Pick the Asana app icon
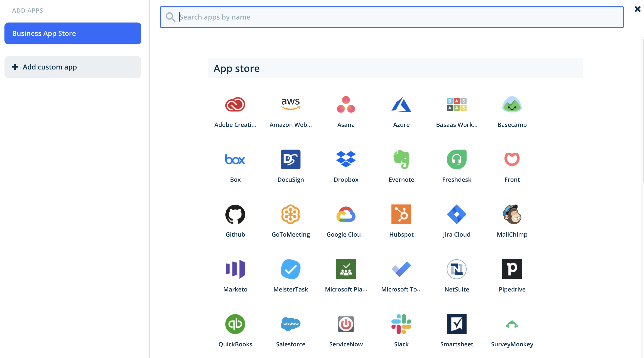This screenshot has width=644, height=358. (x=346, y=104)
